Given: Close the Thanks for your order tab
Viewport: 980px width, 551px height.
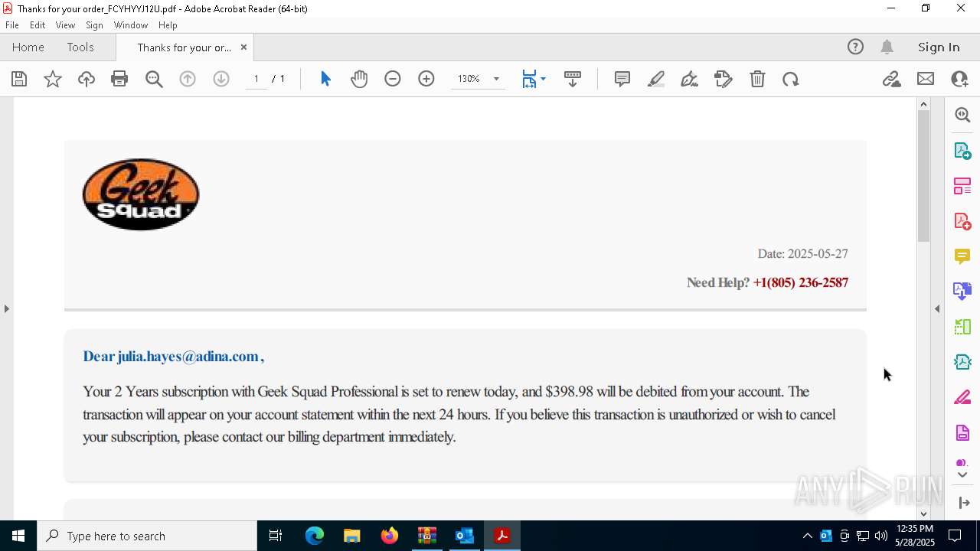Looking at the screenshot, I should pyautogui.click(x=243, y=47).
